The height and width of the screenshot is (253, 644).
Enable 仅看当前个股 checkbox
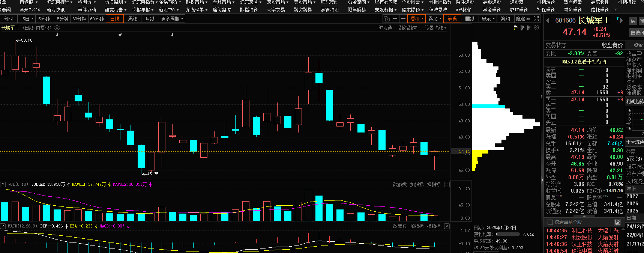click(x=550, y=222)
